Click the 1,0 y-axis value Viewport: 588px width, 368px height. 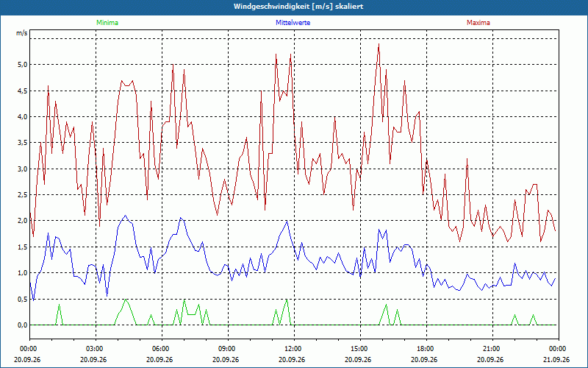[x=23, y=273]
